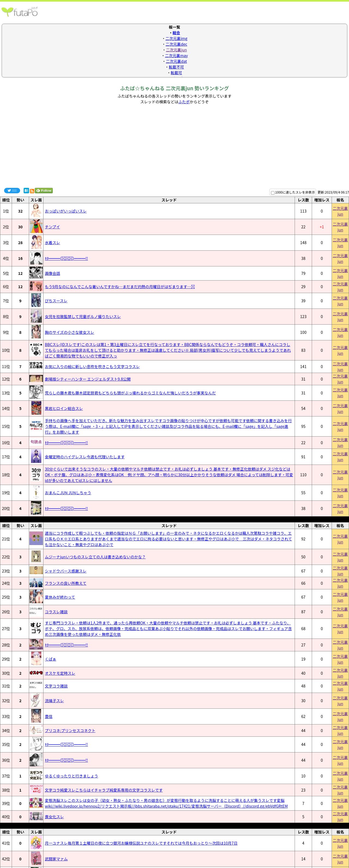The image size is (349, 868).
Task: Click the フランス thread thumbnail at 24位
Action: (x=36, y=583)
